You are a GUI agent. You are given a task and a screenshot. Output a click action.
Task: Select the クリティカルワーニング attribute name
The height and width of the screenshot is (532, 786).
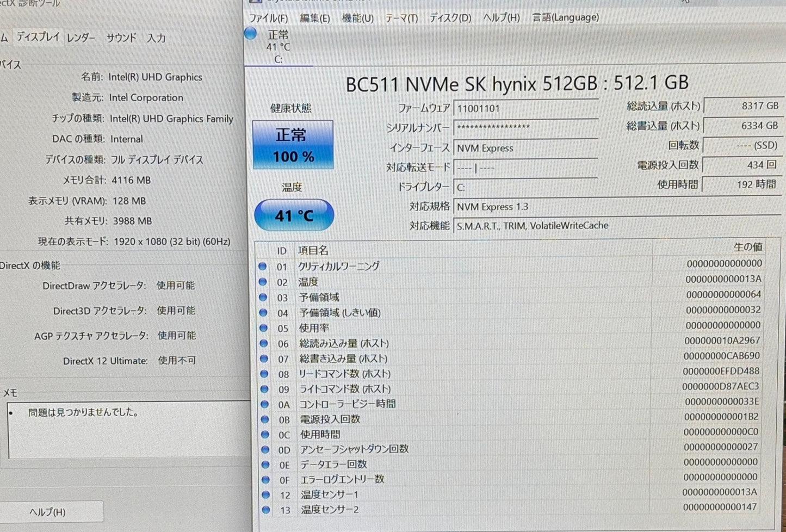(x=338, y=266)
